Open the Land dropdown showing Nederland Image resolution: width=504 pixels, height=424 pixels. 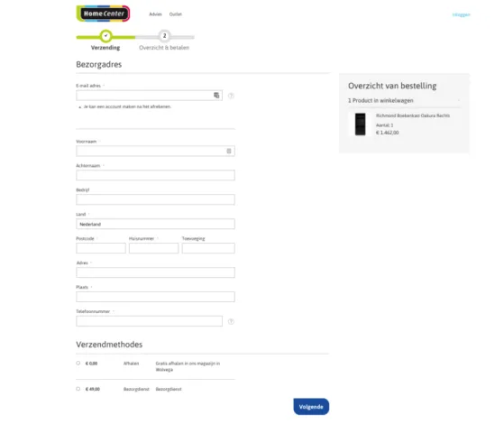pyautogui.click(x=155, y=224)
